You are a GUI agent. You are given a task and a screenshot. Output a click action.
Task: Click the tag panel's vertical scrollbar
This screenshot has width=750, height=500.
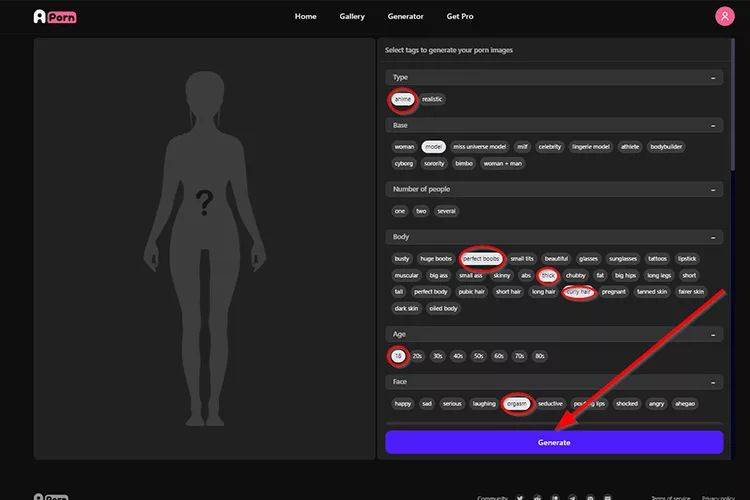point(732,104)
